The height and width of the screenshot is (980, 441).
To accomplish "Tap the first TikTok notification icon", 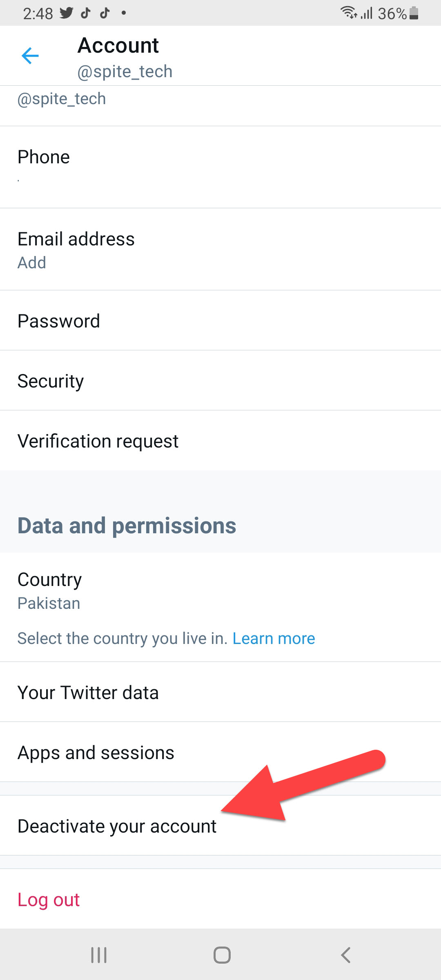I will [85, 13].
